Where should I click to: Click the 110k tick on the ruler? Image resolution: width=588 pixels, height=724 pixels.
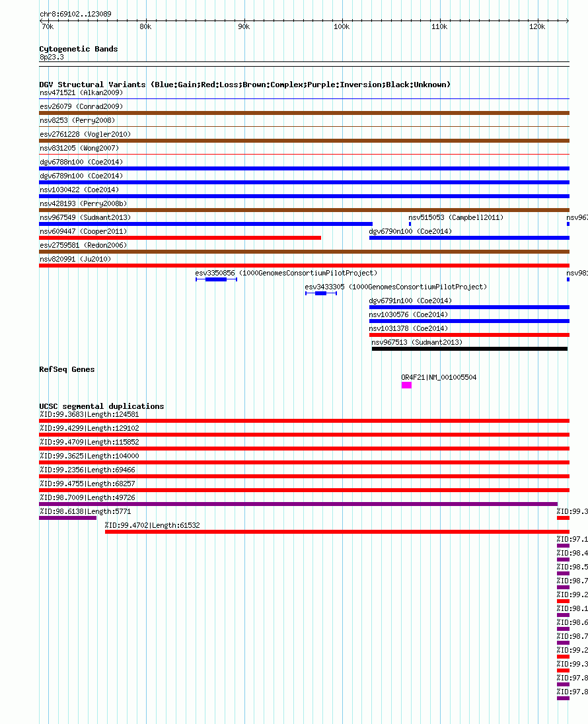[x=439, y=27]
